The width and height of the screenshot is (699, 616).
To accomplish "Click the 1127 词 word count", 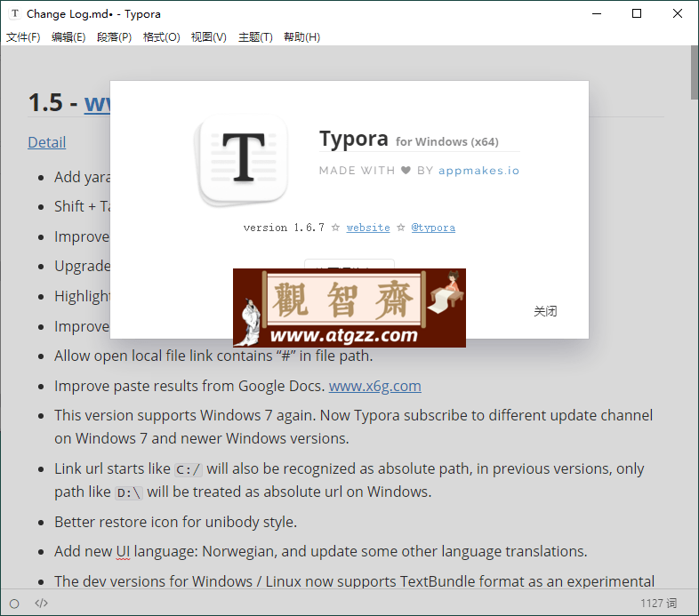I will [x=658, y=603].
